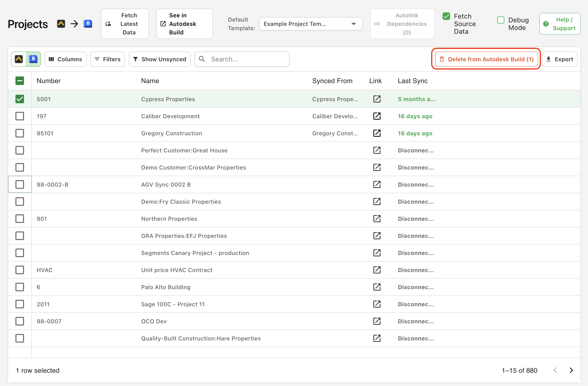
Task: Click the '5 months a...' last sync cell
Action: (x=417, y=99)
